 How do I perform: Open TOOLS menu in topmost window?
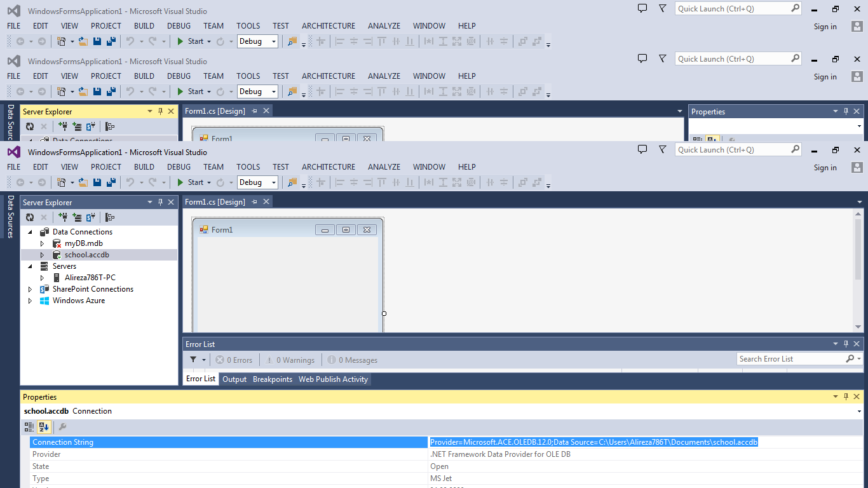[x=248, y=26]
